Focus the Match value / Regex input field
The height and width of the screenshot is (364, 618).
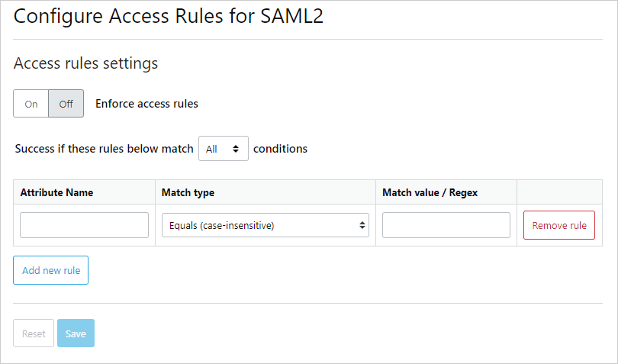tap(446, 225)
